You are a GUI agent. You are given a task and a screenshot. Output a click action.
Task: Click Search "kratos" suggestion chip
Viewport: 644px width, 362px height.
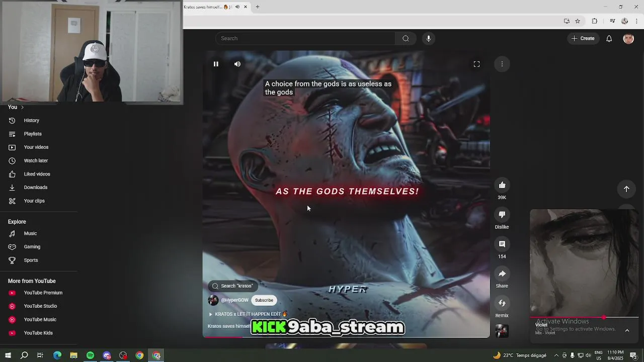pos(232,286)
